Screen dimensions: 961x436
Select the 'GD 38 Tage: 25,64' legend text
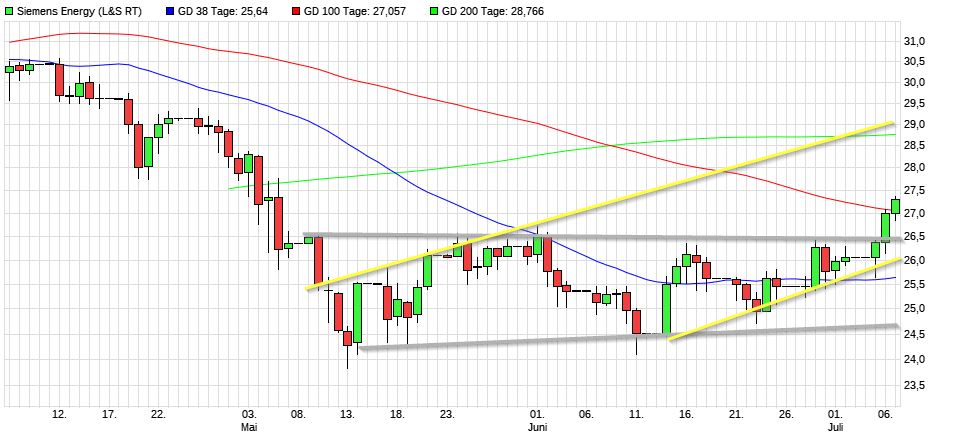pos(223,11)
